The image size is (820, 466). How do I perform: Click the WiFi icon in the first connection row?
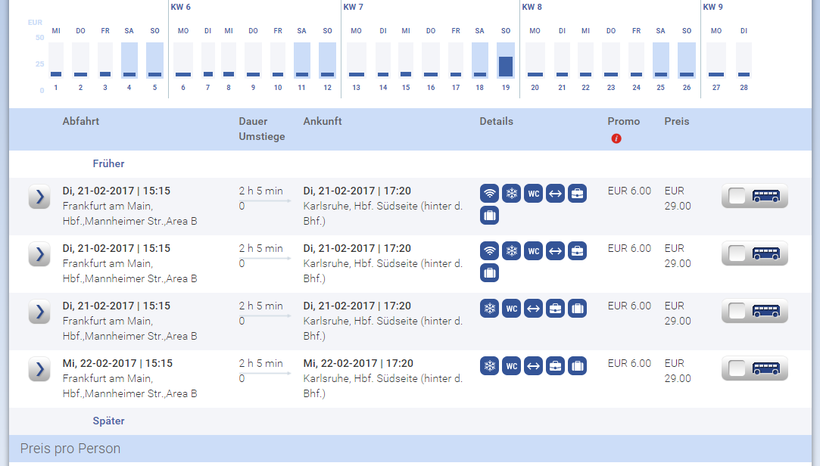coord(489,194)
